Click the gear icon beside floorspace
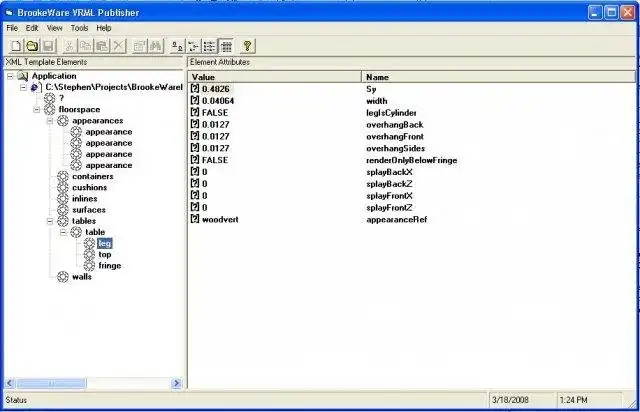 pyautogui.click(x=49, y=109)
